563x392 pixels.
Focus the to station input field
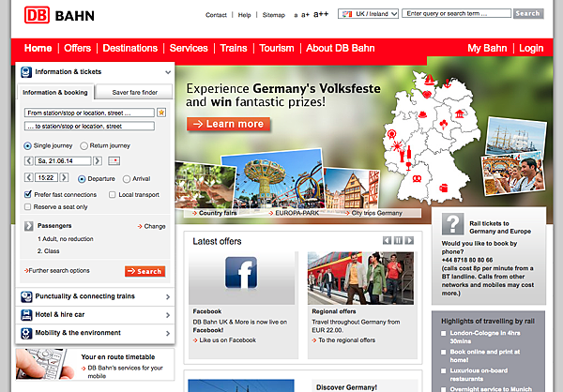pos(89,126)
